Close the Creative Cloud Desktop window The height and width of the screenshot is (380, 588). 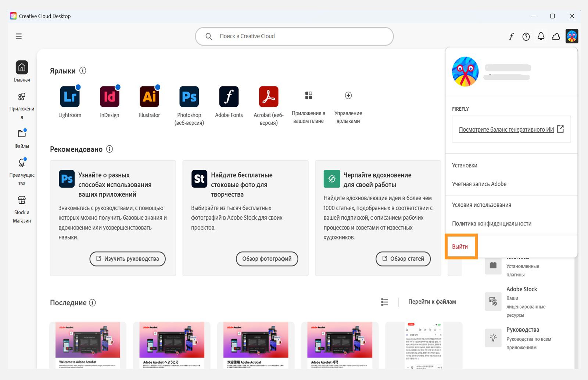coord(572,16)
